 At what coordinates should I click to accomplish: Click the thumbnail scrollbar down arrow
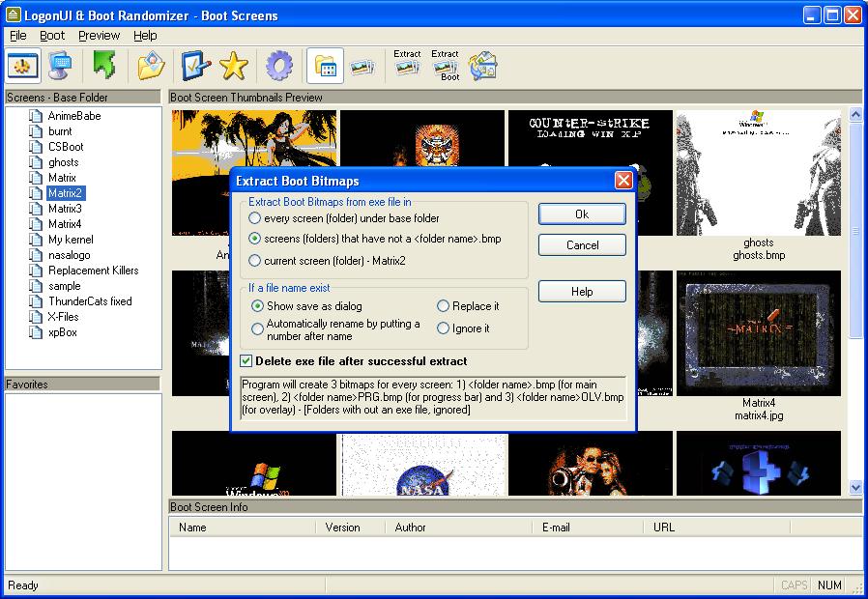tap(855, 488)
